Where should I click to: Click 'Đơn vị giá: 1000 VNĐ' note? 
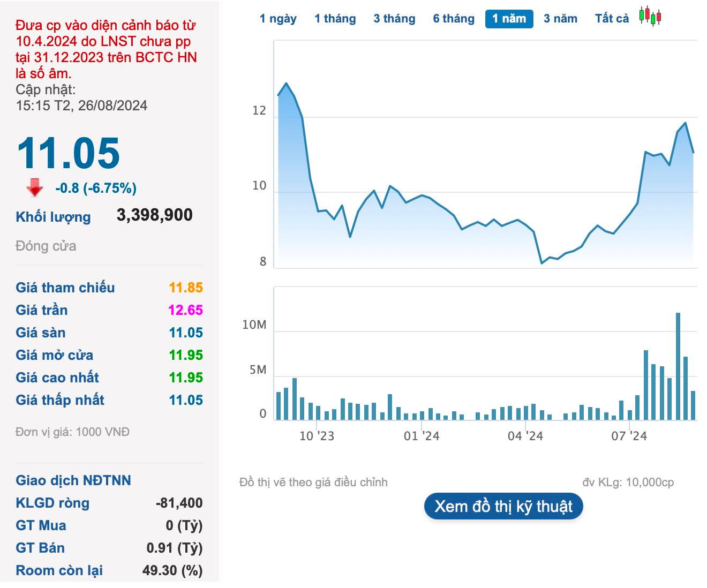(73, 432)
